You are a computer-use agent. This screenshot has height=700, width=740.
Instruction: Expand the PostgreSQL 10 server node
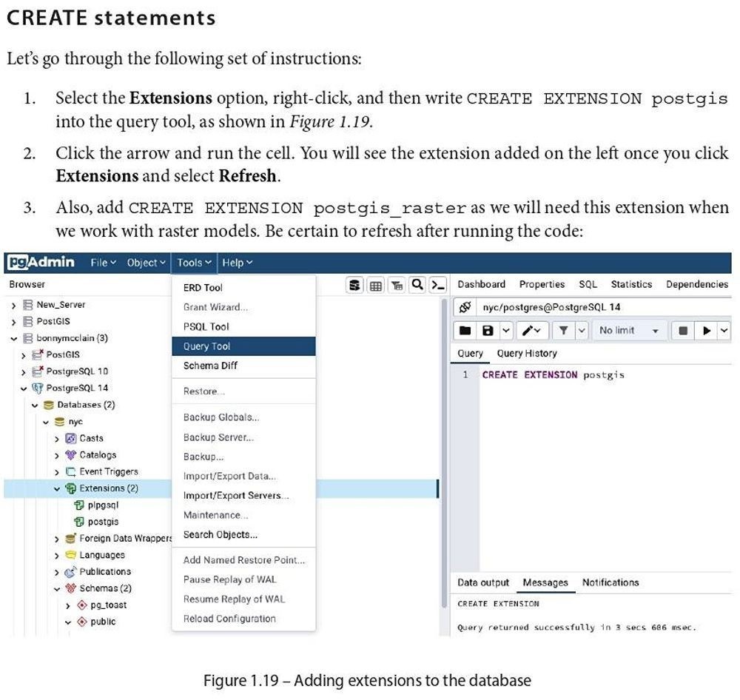click(23, 372)
